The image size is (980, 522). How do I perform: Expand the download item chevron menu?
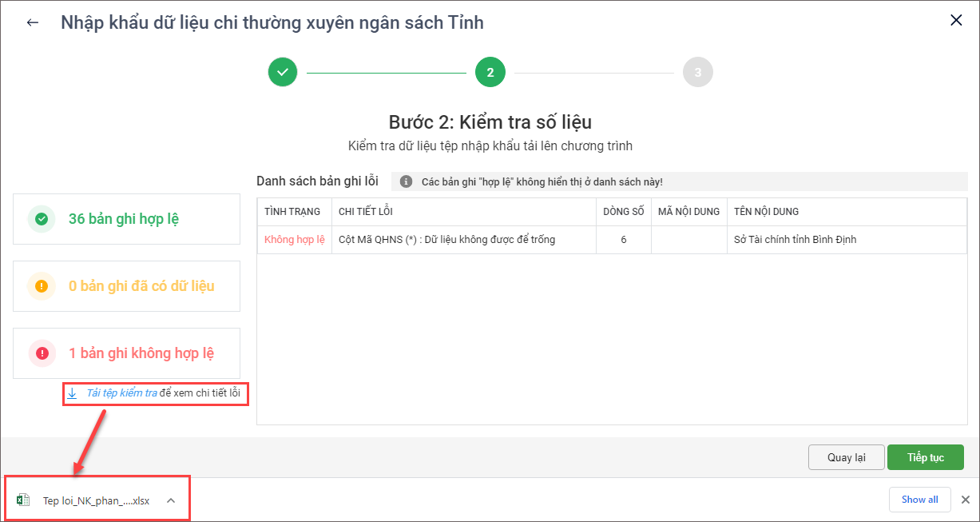[x=171, y=500]
